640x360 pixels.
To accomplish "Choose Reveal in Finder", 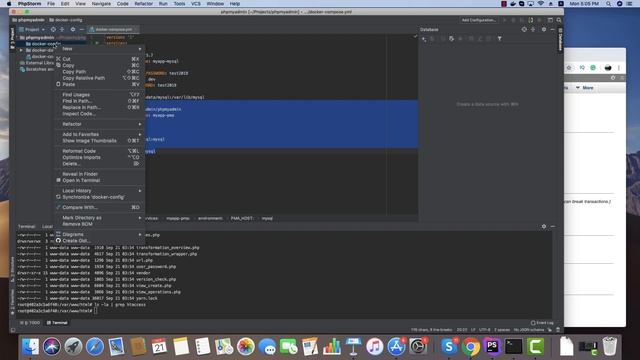I will (99, 174).
